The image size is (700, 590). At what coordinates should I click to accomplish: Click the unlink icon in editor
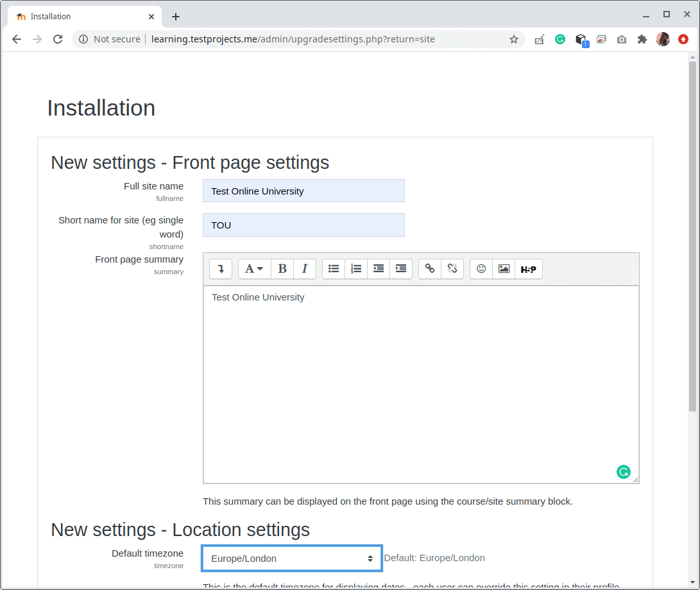click(x=452, y=269)
